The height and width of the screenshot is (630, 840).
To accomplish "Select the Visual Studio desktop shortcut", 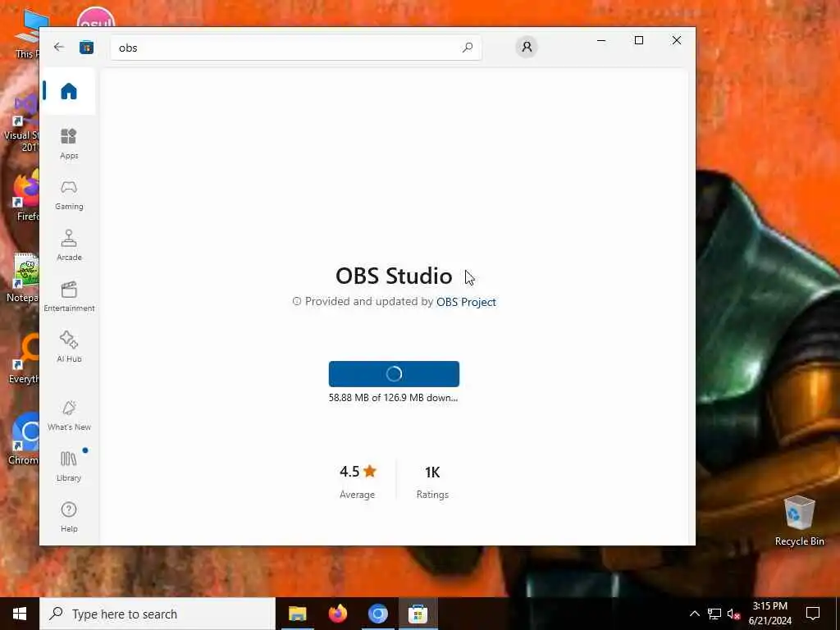I will [22, 123].
